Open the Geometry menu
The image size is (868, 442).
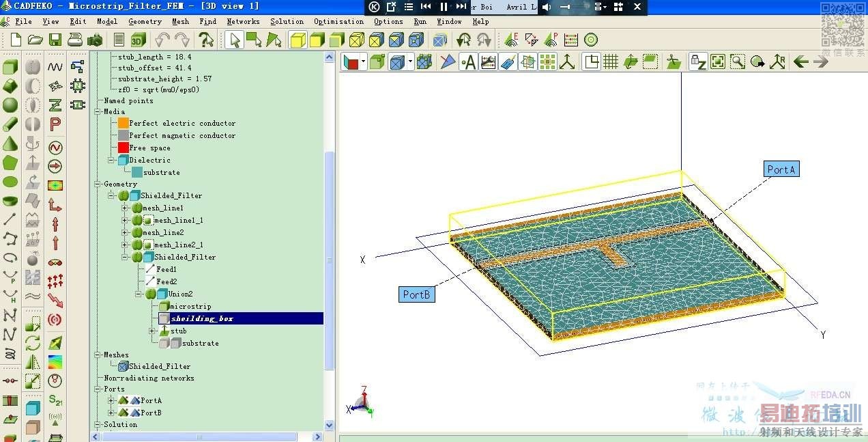pyautogui.click(x=145, y=21)
